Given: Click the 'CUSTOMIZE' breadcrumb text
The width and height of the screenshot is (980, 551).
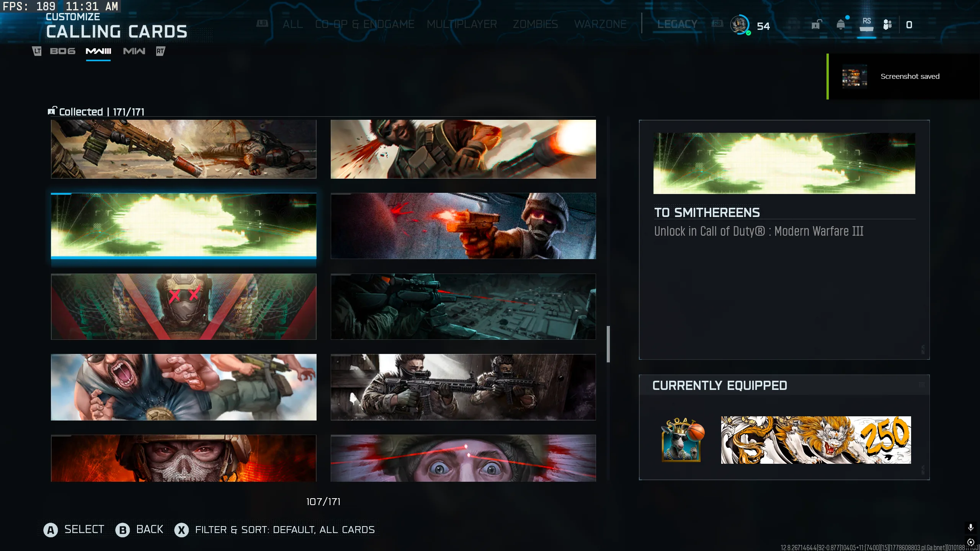Looking at the screenshot, I should 73,17.
